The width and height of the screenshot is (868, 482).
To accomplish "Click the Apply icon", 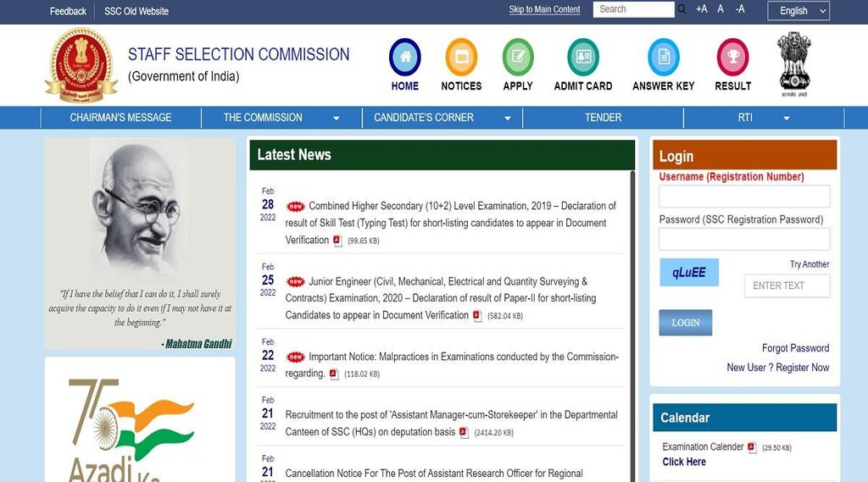I will 518,58.
